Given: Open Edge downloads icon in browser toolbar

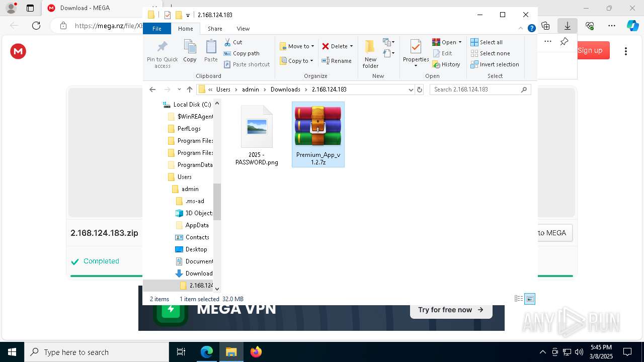Looking at the screenshot, I should 567,26.
